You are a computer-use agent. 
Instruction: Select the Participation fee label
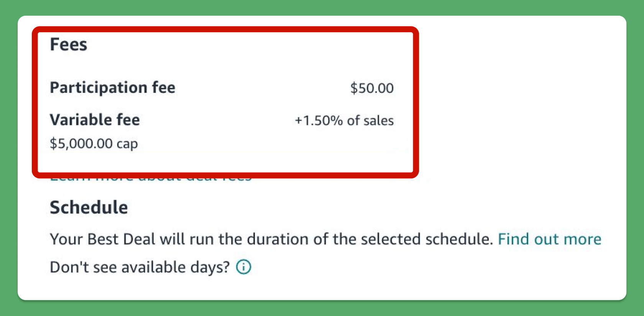coord(112,87)
